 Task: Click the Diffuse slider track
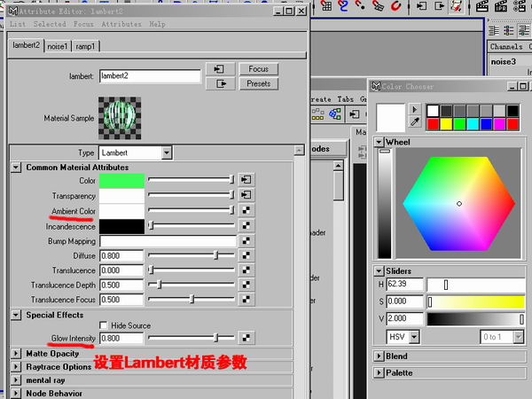[192, 254]
